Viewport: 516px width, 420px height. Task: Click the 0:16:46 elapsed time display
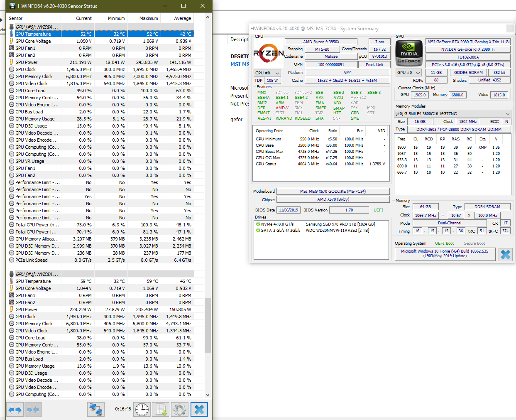pyautogui.click(x=123, y=409)
